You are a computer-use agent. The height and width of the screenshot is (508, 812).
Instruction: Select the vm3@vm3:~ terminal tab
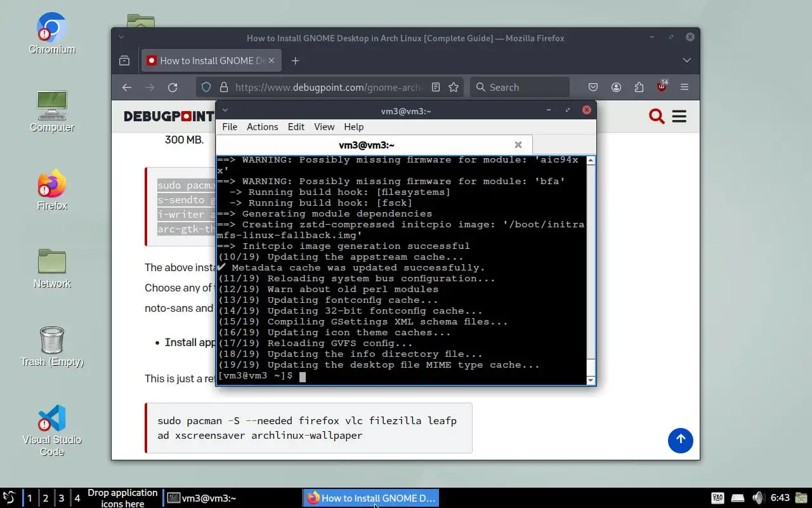374,145
